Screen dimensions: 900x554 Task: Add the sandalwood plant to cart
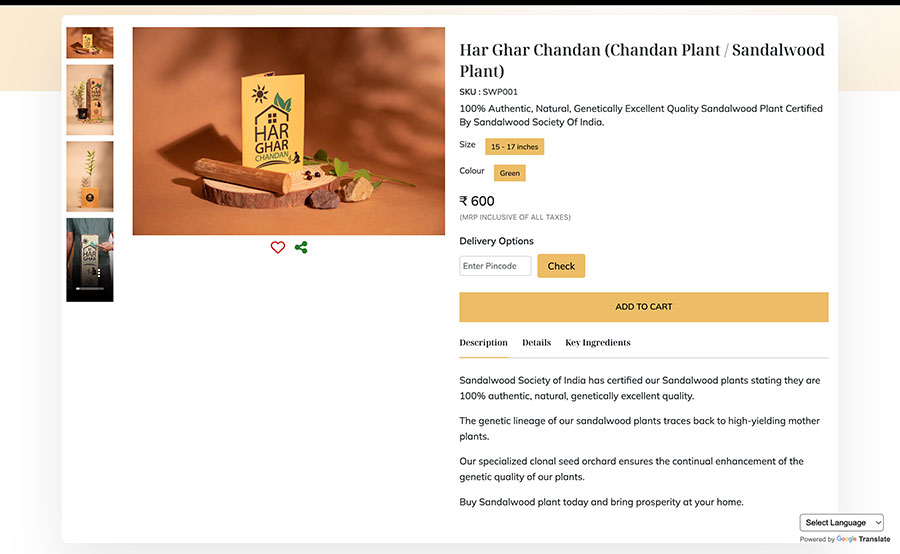point(643,307)
